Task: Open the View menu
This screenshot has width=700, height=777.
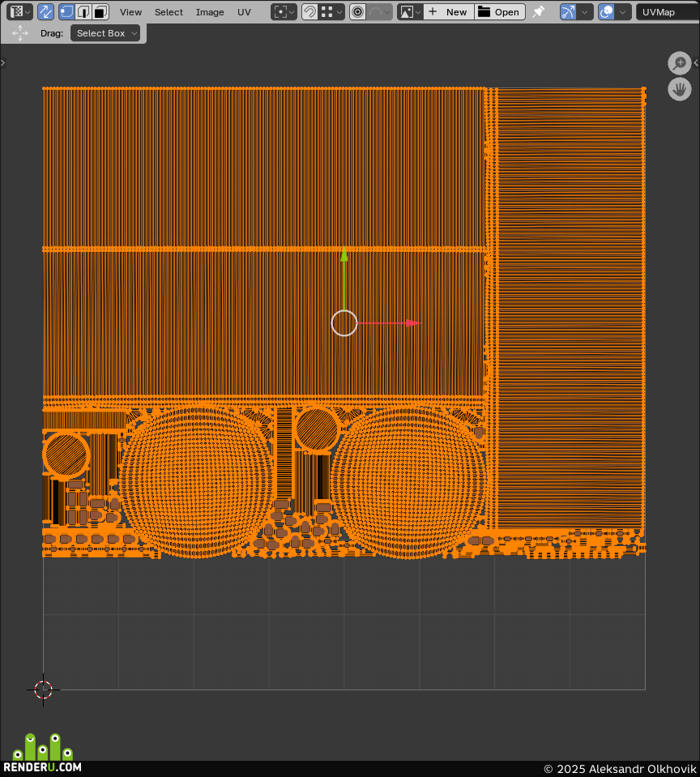Action: [130, 12]
